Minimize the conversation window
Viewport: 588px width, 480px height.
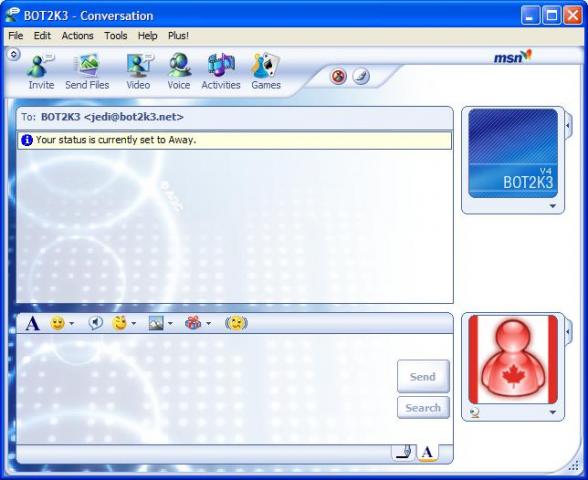530,15
